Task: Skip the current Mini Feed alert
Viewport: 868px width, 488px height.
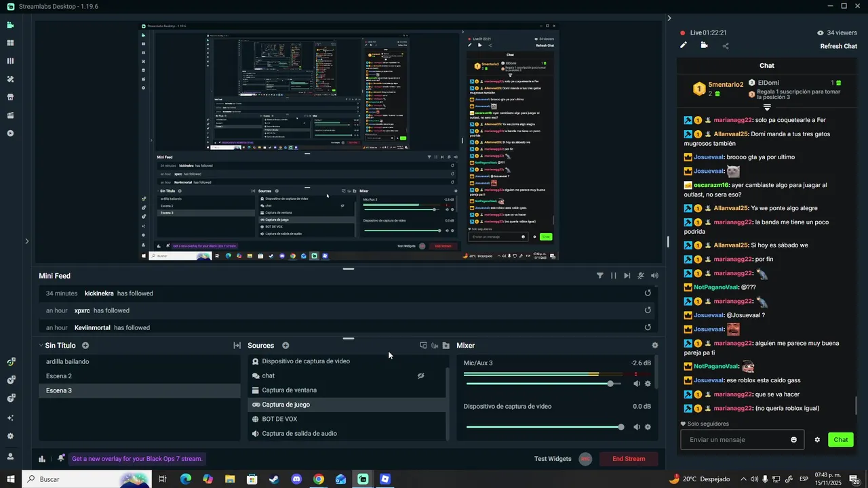Action: tap(627, 276)
